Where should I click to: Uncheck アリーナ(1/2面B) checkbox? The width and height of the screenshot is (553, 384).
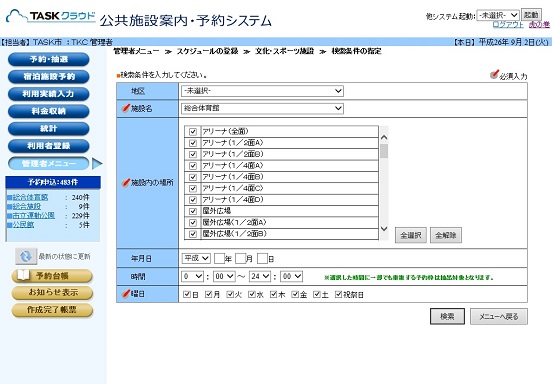[x=193, y=154]
